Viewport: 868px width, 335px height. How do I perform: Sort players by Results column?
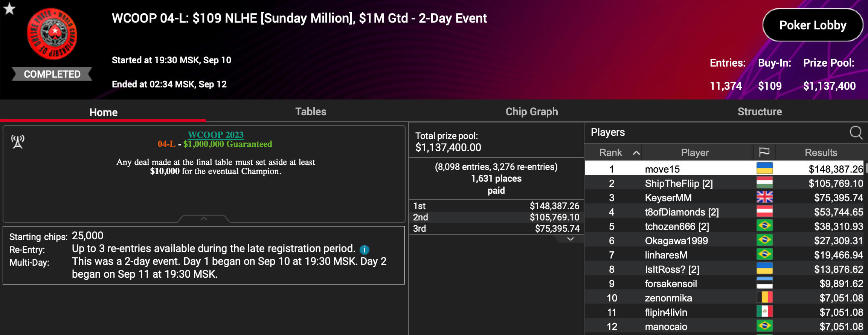click(x=821, y=153)
